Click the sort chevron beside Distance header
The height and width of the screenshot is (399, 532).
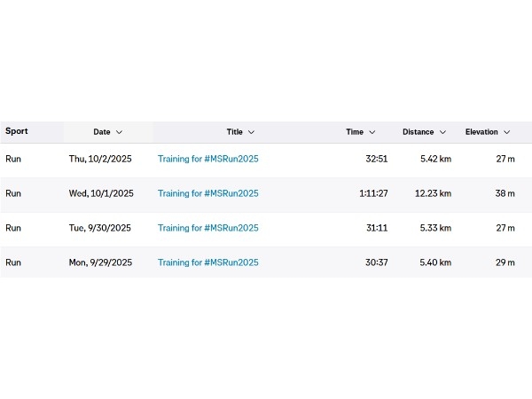(x=443, y=132)
